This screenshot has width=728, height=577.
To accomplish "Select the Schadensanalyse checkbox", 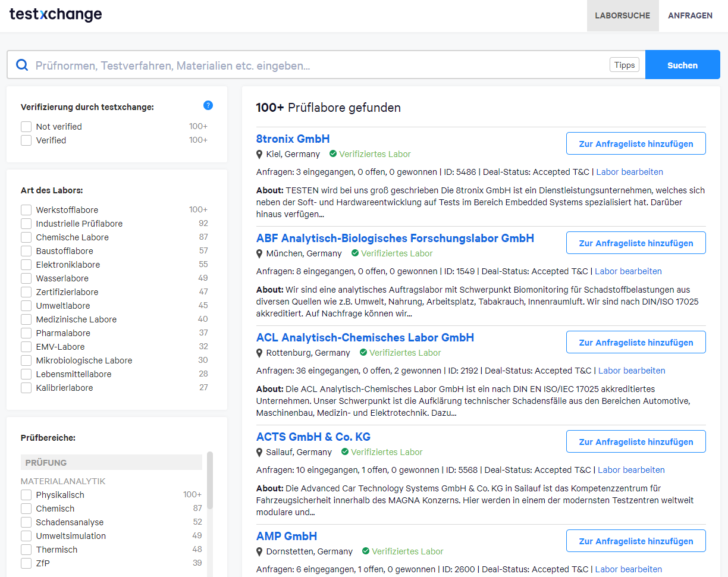I will pos(26,522).
